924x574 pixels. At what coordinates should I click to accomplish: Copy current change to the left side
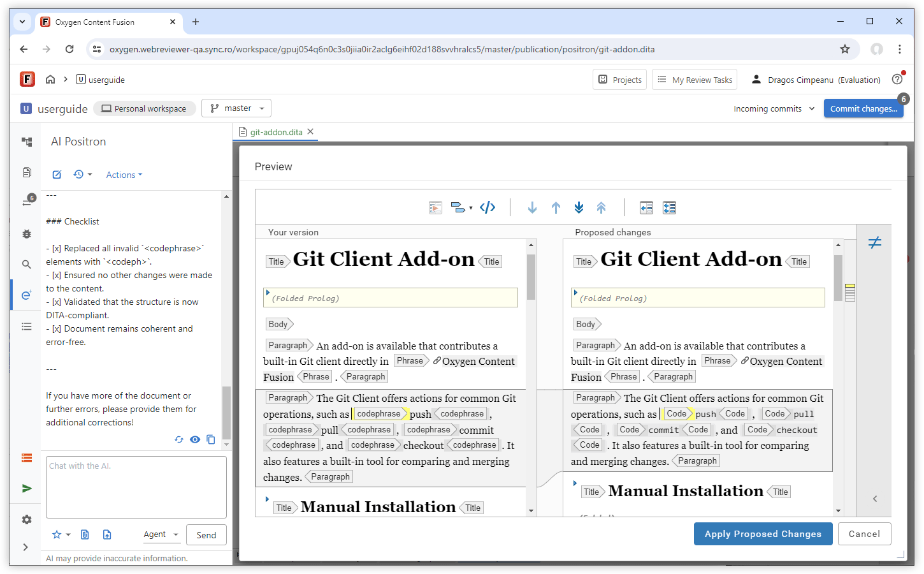click(646, 207)
